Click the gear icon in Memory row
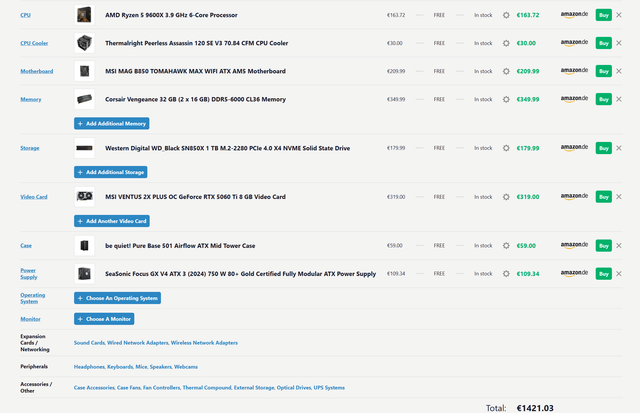 506,100
